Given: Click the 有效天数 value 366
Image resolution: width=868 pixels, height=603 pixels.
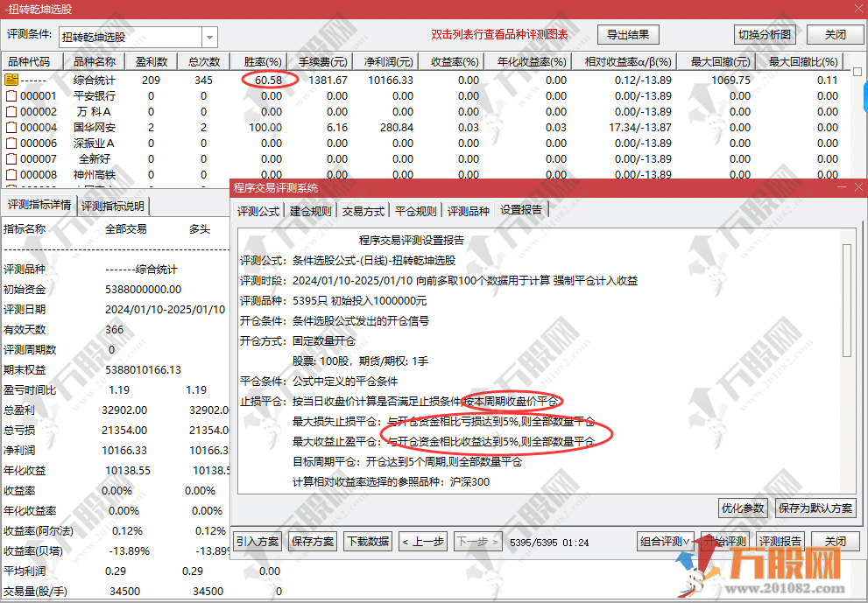Looking at the screenshot, I should click(x=114, y=330).
